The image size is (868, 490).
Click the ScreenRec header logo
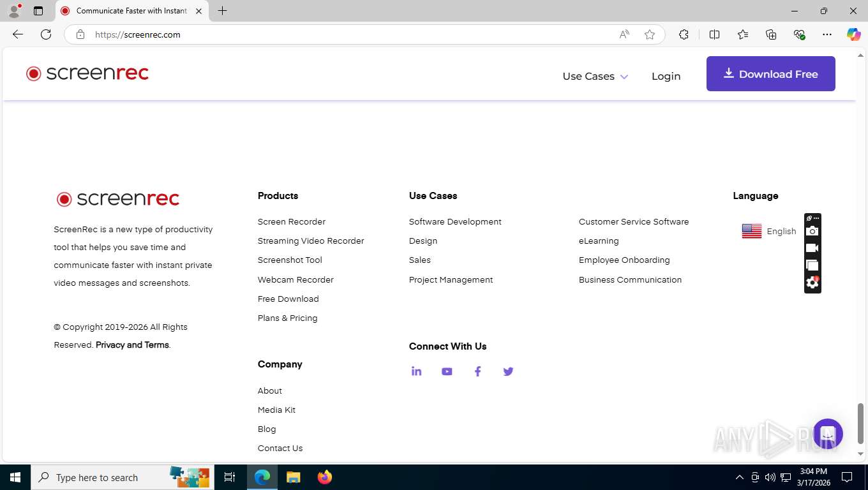point(87,73)
